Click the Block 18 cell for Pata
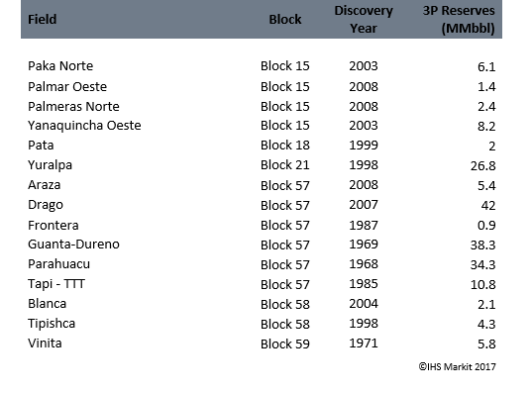Viewport: 532px width, 393px height. [x=285, y=146]
